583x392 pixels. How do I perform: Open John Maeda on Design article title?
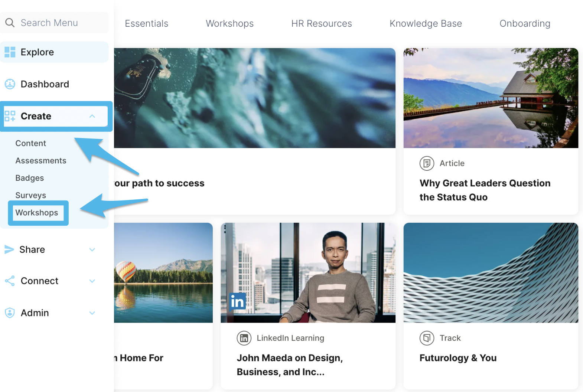[x=290, y=365]
